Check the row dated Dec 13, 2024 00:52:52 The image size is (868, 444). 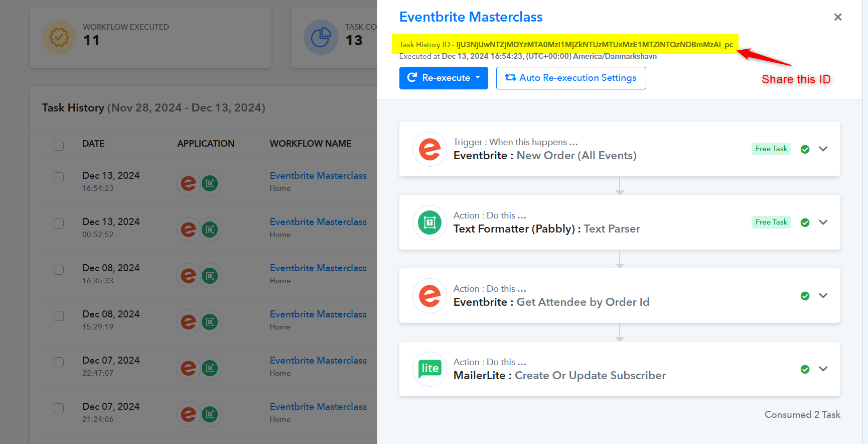click(59, 224)
